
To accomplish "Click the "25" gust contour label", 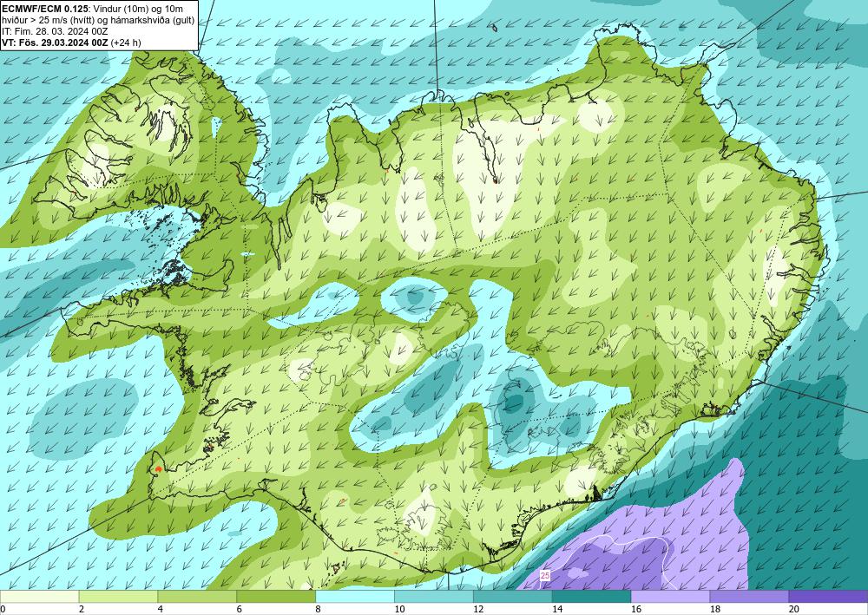I will click(545, 576).
